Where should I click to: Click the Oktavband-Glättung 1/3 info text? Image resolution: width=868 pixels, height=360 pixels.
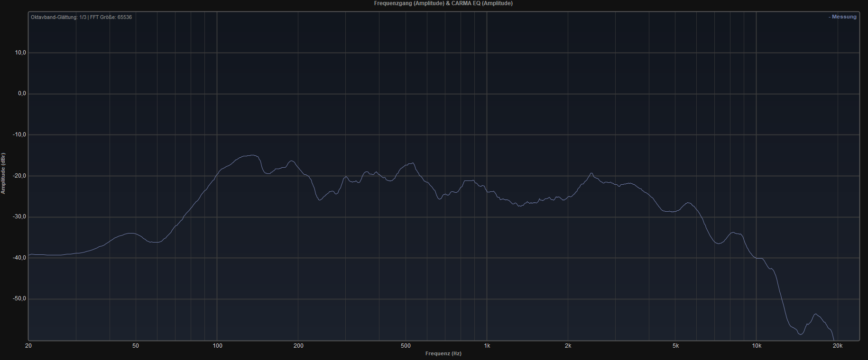coord(58,17)
